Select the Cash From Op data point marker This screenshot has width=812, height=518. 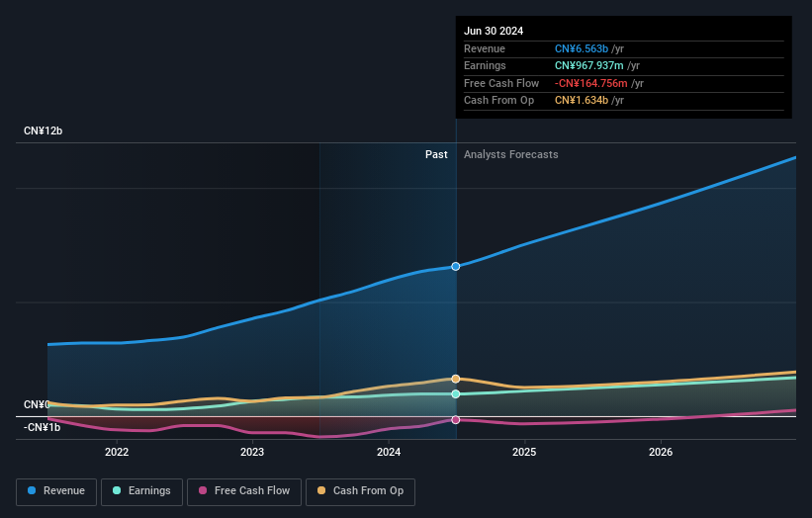[x=456, y=379]
